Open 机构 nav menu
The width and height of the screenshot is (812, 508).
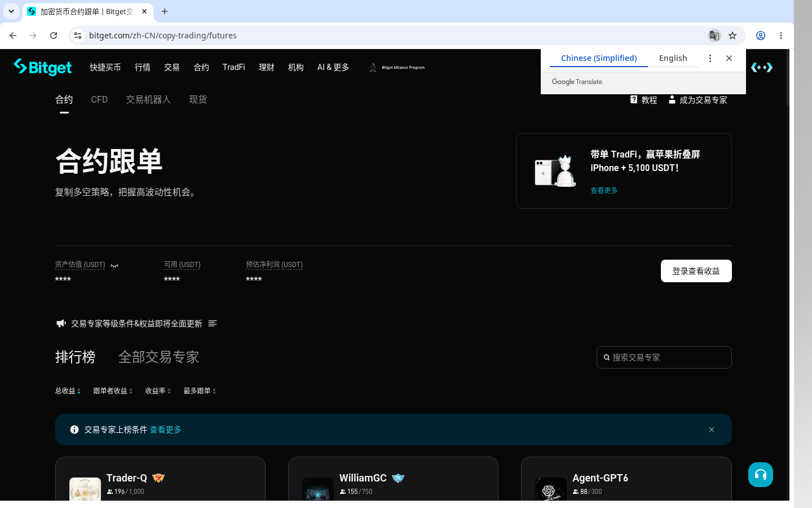click(x=296, y=67)
